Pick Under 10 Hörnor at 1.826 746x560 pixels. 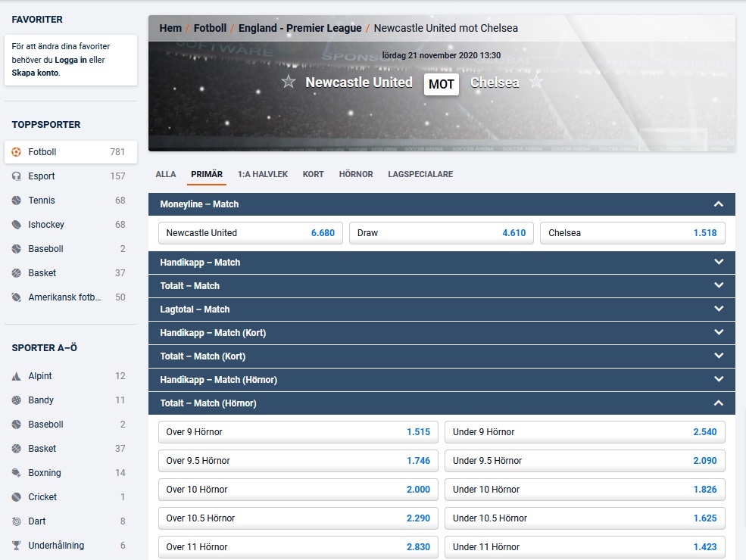(x=585, y=490)
